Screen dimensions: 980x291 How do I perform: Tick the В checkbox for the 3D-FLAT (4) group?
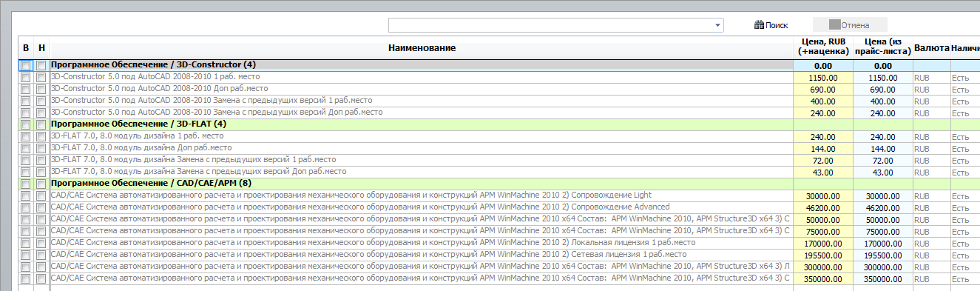tap(26, 124)
